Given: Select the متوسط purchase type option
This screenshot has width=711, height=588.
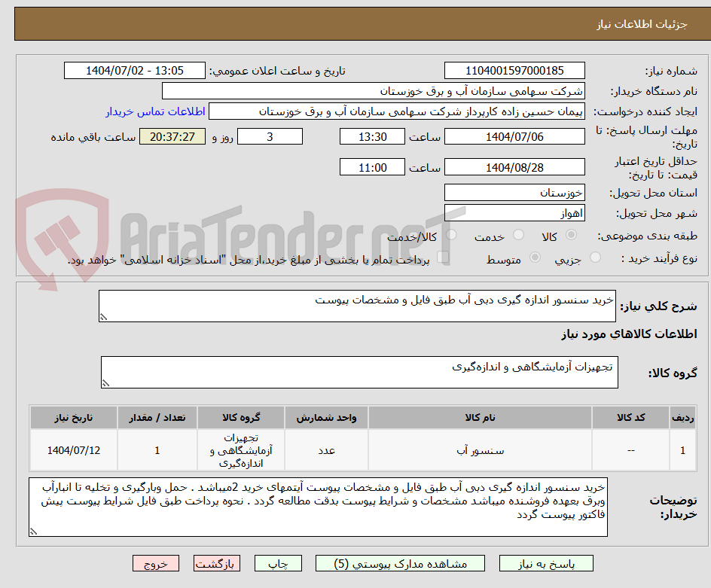Looking at the screenshot, I should click(536, 254).
